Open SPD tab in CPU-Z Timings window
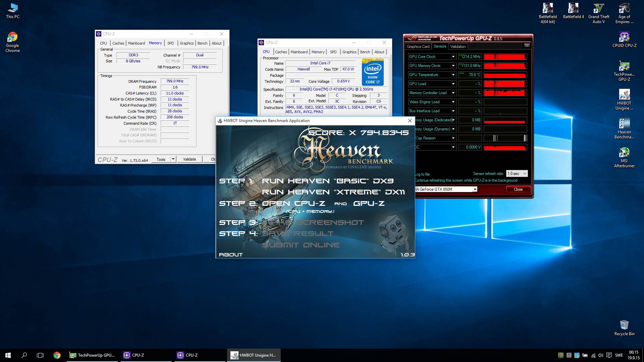This screenshot has height=362, width=644. 170,43
